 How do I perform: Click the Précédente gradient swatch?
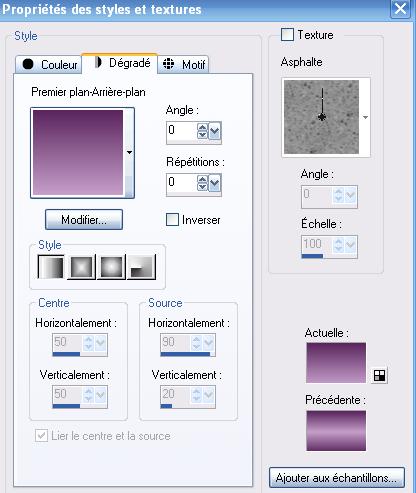336,430
